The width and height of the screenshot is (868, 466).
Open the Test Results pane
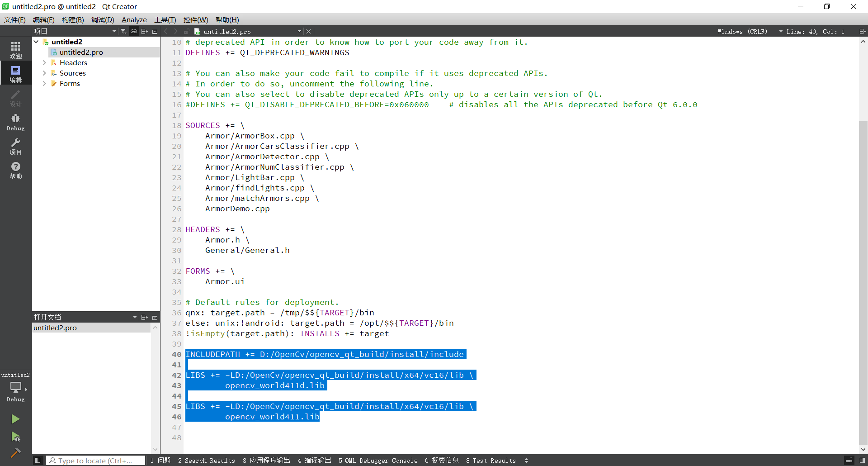491,461
